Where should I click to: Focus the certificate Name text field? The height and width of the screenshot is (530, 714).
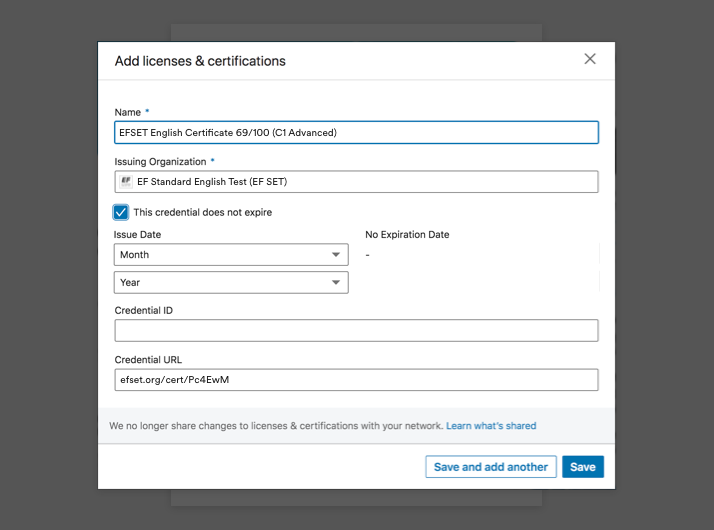[x=356, y=132]
